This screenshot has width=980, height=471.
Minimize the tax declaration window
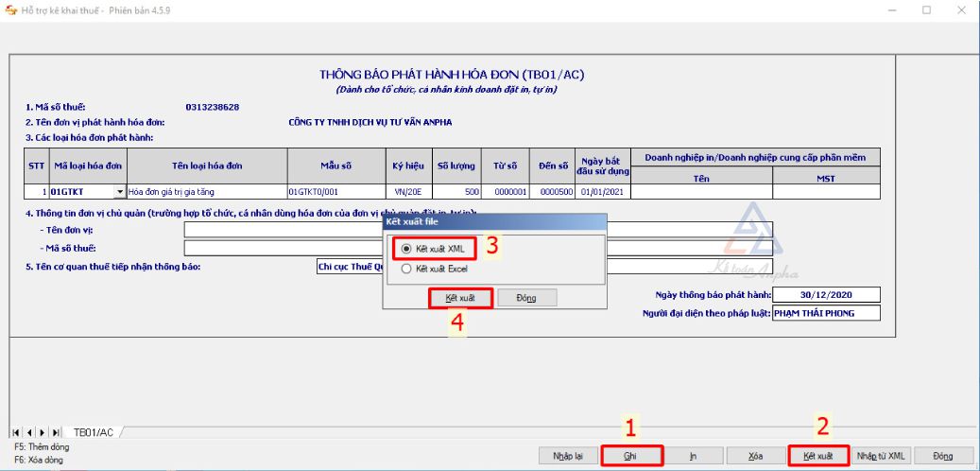(890, 9)
